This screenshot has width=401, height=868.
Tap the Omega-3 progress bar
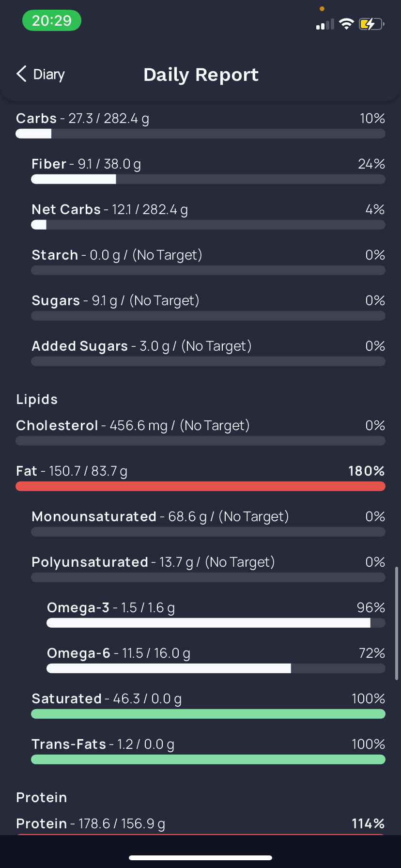[x=216, y=623]
